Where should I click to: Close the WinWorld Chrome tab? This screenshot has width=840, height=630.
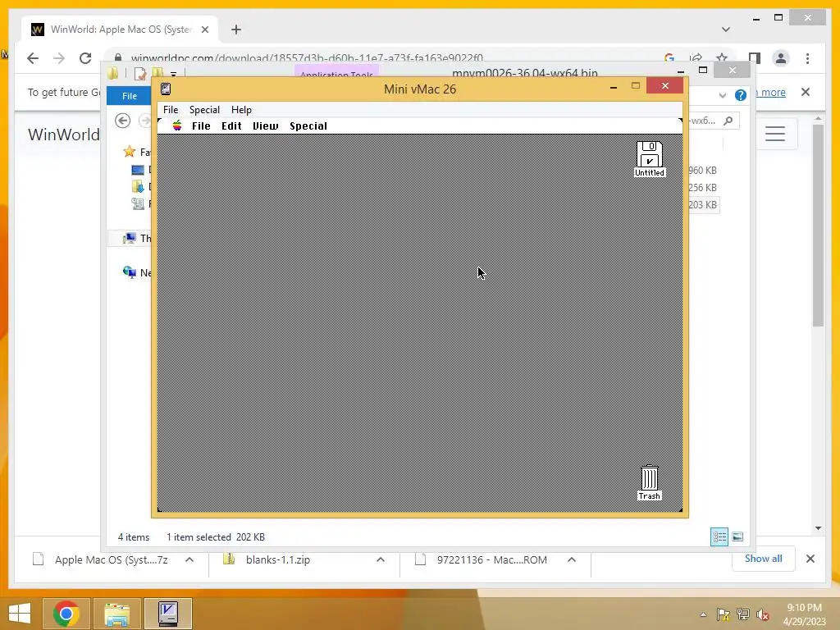[x=204, y=30]
